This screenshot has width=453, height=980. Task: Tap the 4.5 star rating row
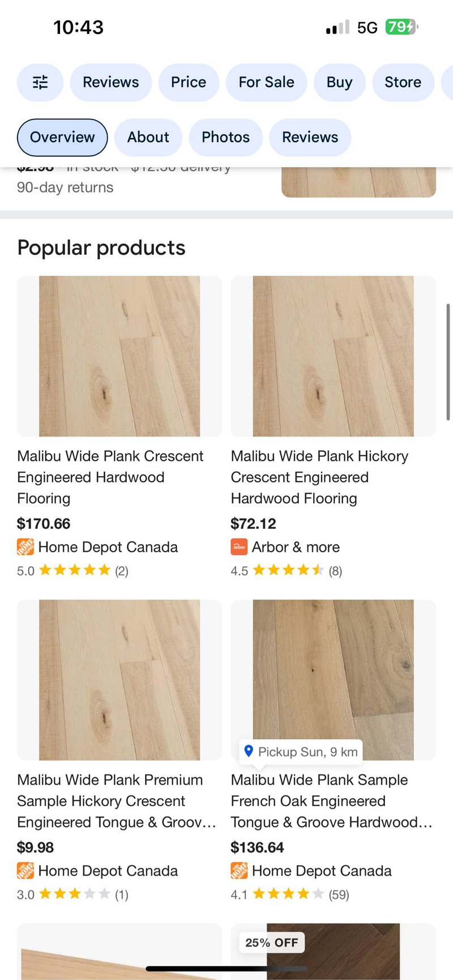[x=287, y=571]
